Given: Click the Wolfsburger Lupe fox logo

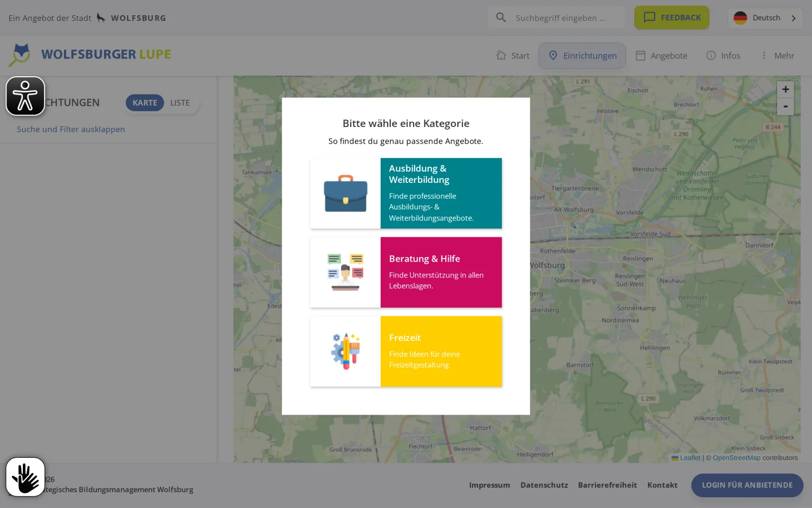Looking at the screenshot, I should (20, 55).
